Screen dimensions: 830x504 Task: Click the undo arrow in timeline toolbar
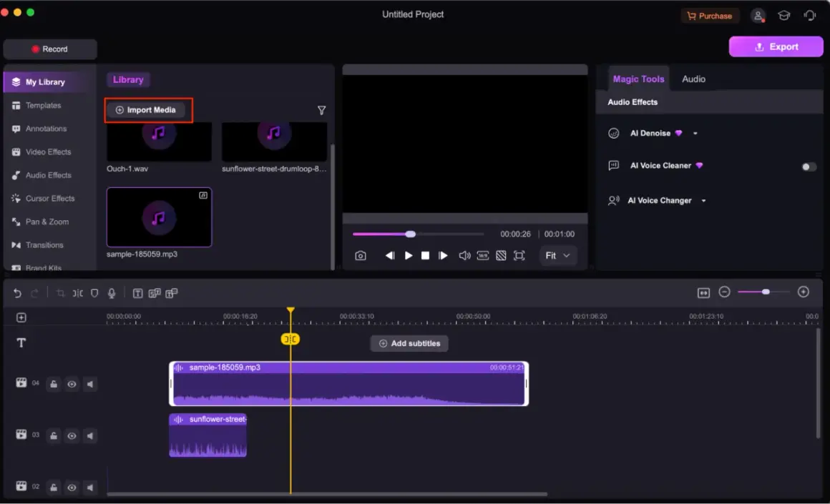click(17, 293)
